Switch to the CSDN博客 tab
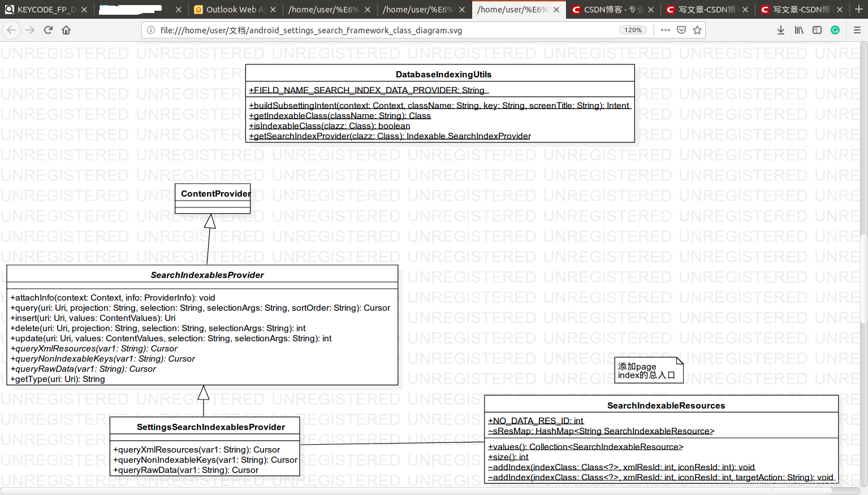 tap(613, 10)
